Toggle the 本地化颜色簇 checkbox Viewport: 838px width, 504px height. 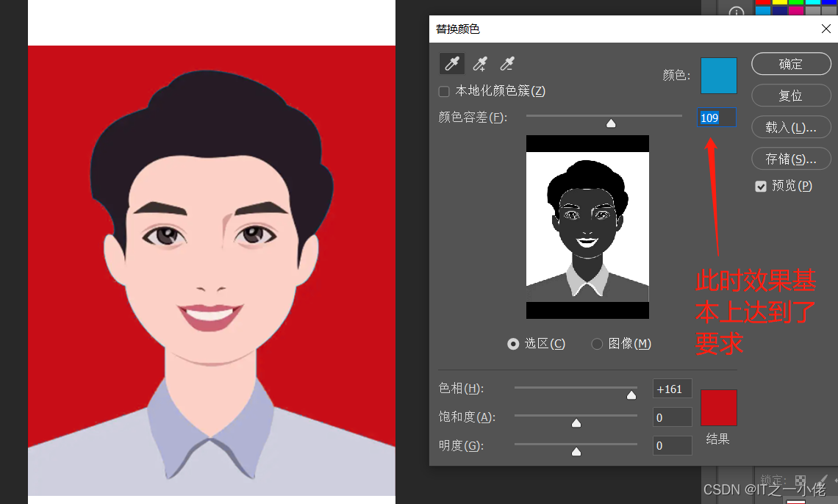[x=443, y=91]
